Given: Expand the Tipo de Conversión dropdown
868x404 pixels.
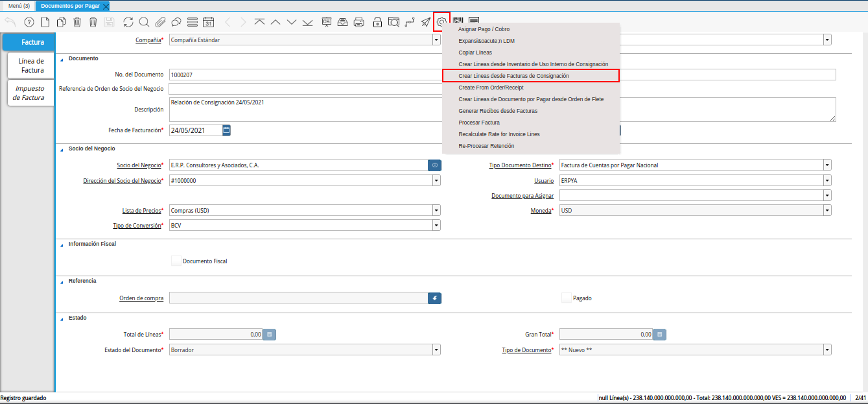Looking at the screenshot, I should (x=436, y=225).
